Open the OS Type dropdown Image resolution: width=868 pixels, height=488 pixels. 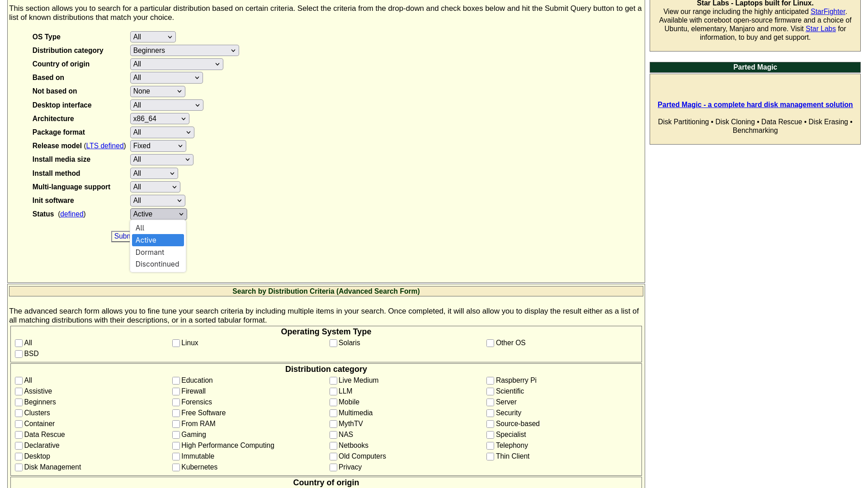(x=152, y=37)
